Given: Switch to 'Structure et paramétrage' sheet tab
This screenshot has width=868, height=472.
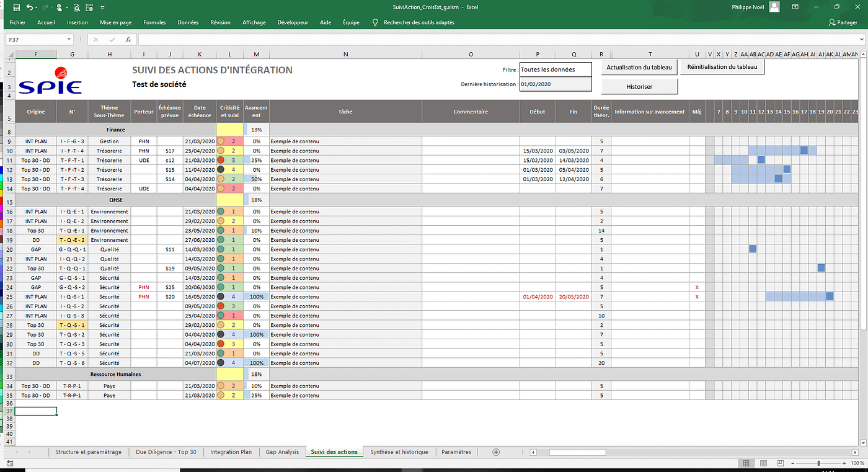Looking at the screenshot, I should tap(88, 452).
